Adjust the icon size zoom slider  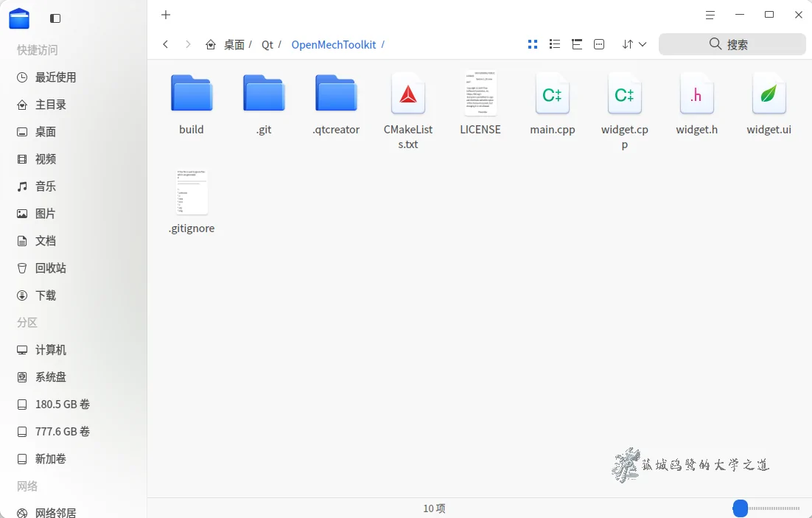coord(741,508)
